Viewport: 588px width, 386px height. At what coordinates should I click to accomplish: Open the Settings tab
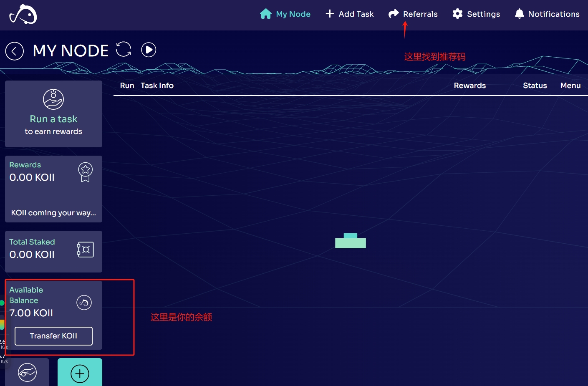pyautogui.click(x=476, y=14)
